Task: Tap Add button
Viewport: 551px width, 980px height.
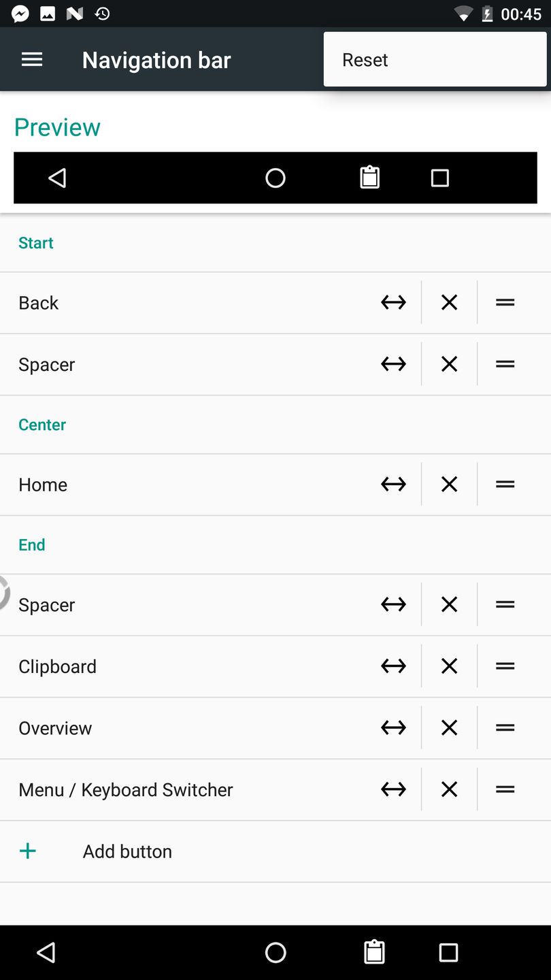Action: tap(127, 851)
